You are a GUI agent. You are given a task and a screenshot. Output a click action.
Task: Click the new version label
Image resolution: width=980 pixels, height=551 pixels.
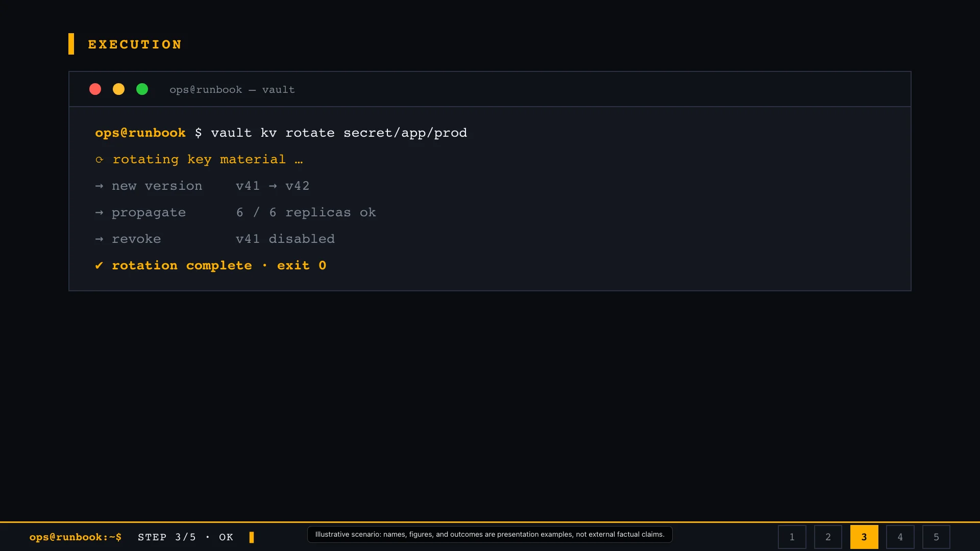click(x=157, y=186)
